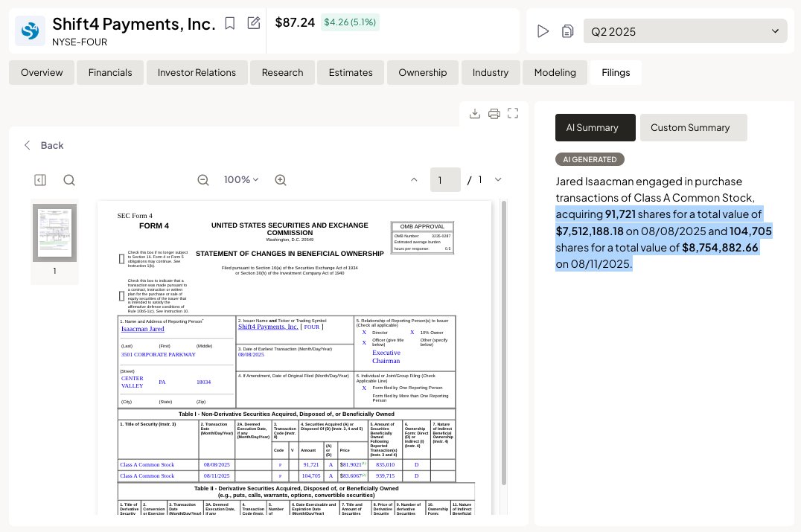The image size is (801, 532).
Task: Print the filing with the printer icon
Action: click(494, 113)
